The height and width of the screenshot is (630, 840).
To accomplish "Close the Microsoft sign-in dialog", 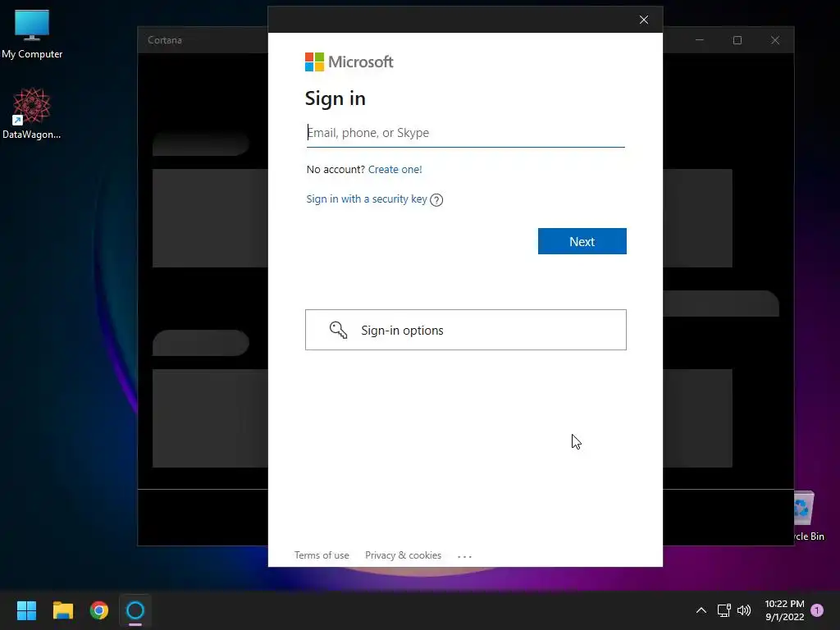I will (x=643, y=20).
